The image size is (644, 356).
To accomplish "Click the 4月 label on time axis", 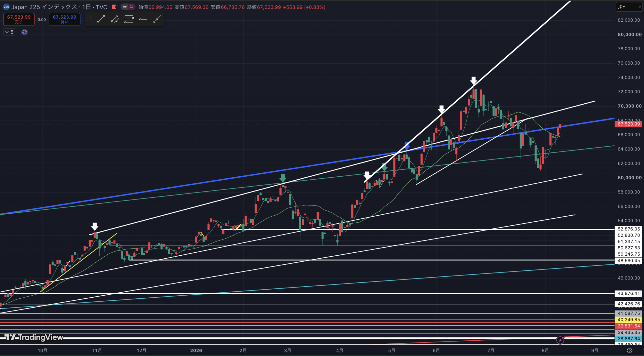I will coord(339,350).
